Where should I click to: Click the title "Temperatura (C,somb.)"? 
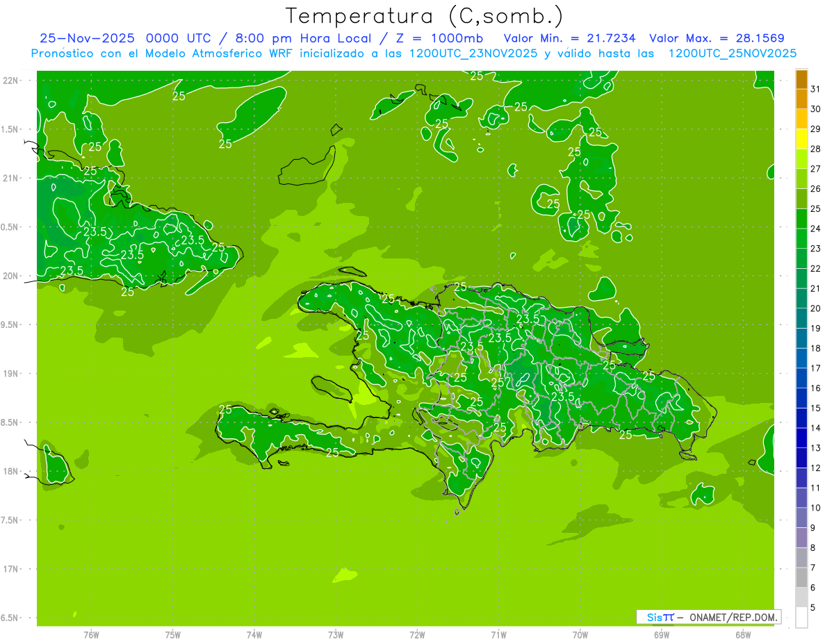tap(425, 16)
